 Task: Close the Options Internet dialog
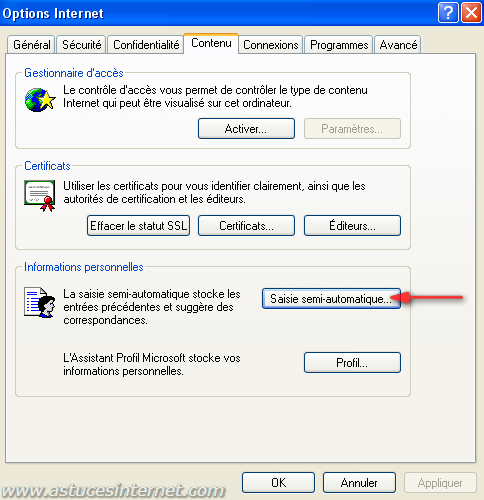click(x=471, y=13)
